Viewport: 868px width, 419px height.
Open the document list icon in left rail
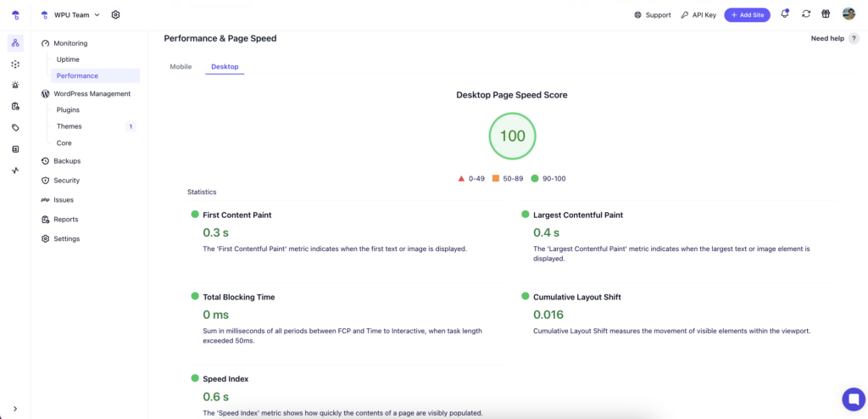(x=15, y=149)
